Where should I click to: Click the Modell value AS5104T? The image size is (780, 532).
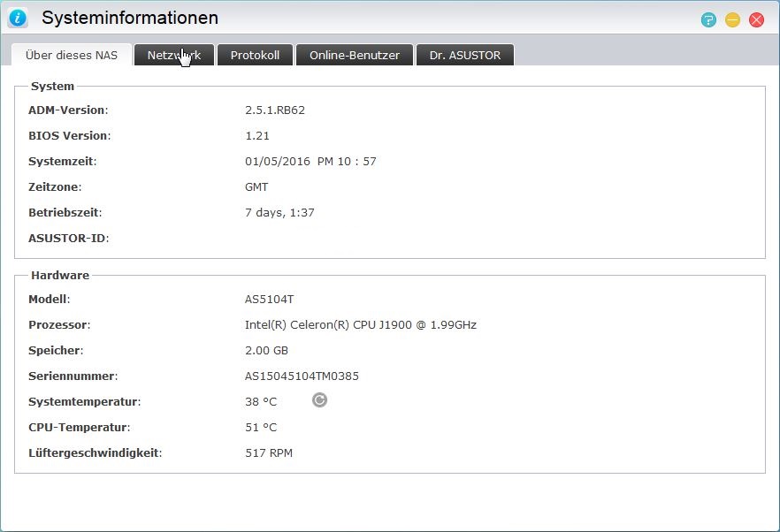click(x=269, y=300)
